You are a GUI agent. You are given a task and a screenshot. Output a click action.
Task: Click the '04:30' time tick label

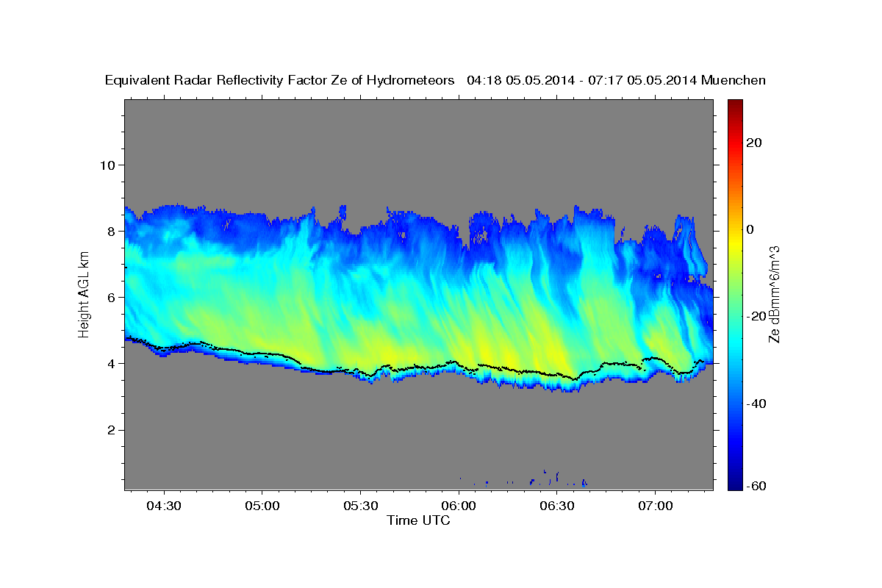[163, 506]
